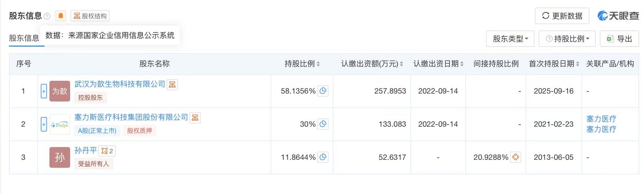The height and width of the screenshot is (194, 644).
Task: Click the 股东名称 column header
Action: point(154,64)
